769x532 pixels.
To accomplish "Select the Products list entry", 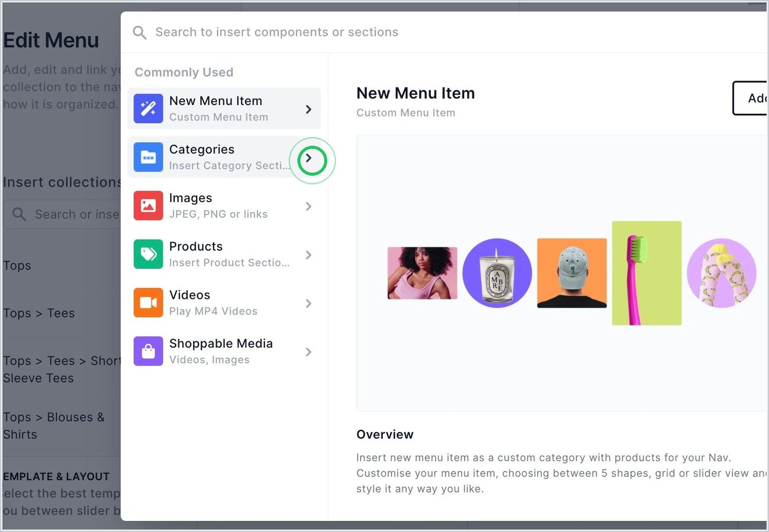I will click(x=224, y=254).
